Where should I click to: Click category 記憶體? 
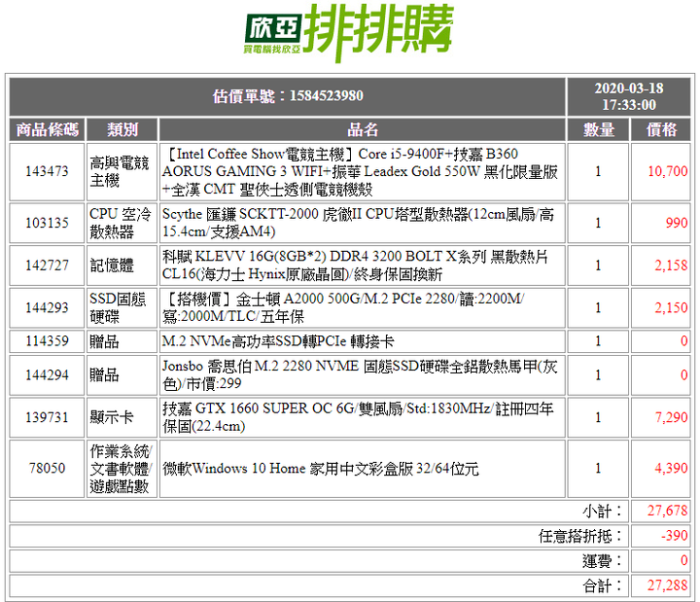pyautogui.click(x=112, y=266)
